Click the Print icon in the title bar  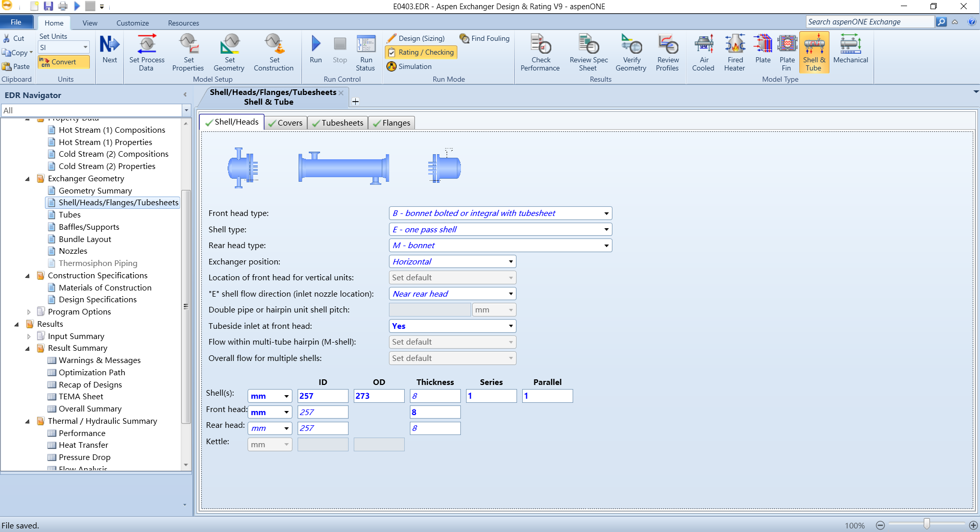coord(63,6)
